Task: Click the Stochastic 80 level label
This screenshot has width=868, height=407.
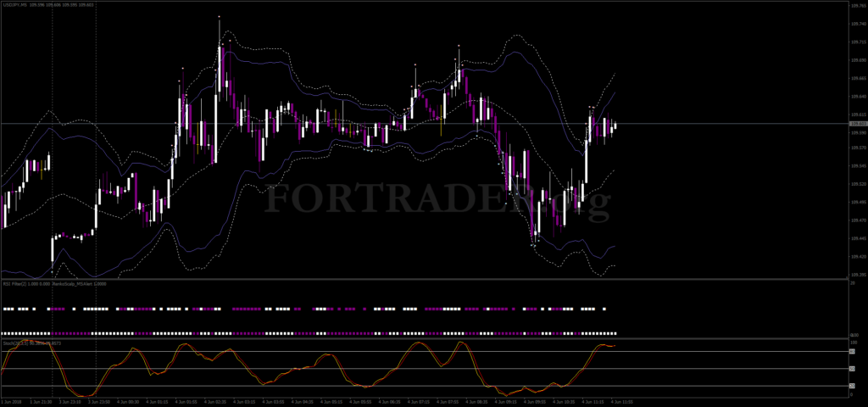Action: (x=853, y=351)
